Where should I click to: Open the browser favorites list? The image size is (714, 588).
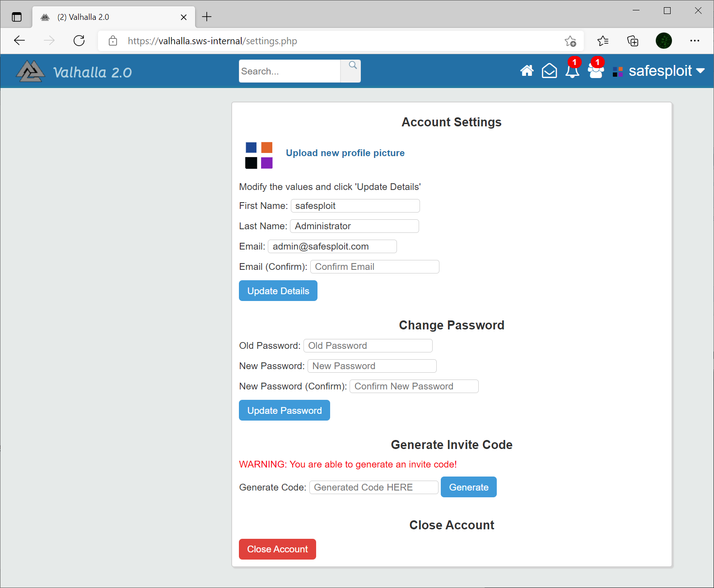pos(602,41)
